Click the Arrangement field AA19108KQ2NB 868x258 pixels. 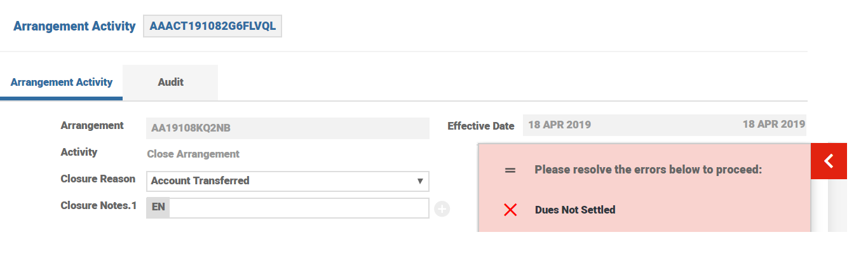[x=287, y=128]
